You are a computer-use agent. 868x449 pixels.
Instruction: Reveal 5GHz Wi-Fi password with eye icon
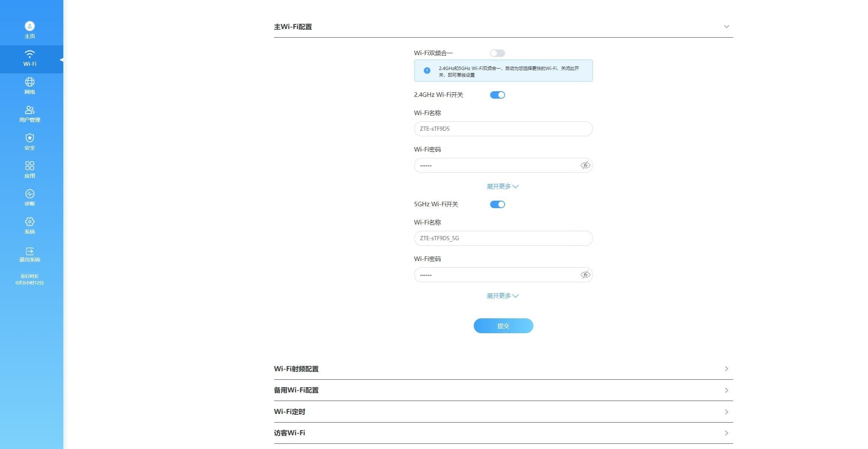[585, 275]
